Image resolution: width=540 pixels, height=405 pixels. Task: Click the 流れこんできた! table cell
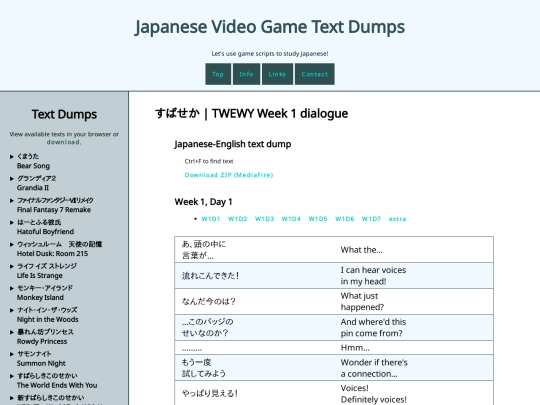[255, 276]
